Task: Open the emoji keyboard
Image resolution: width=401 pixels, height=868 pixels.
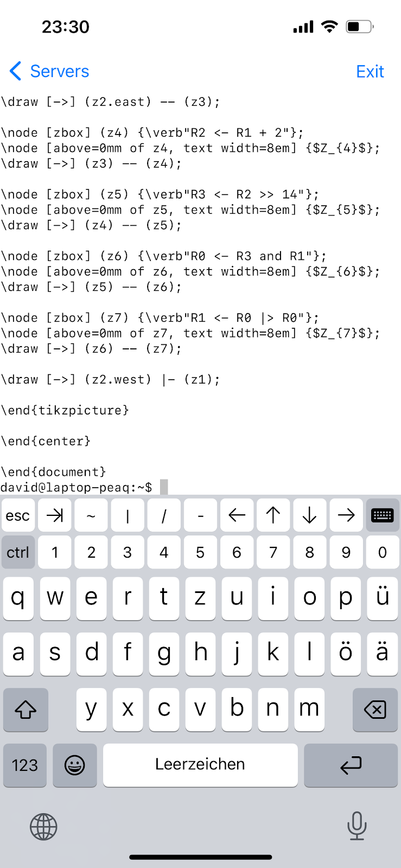Action: pos(74,765)
